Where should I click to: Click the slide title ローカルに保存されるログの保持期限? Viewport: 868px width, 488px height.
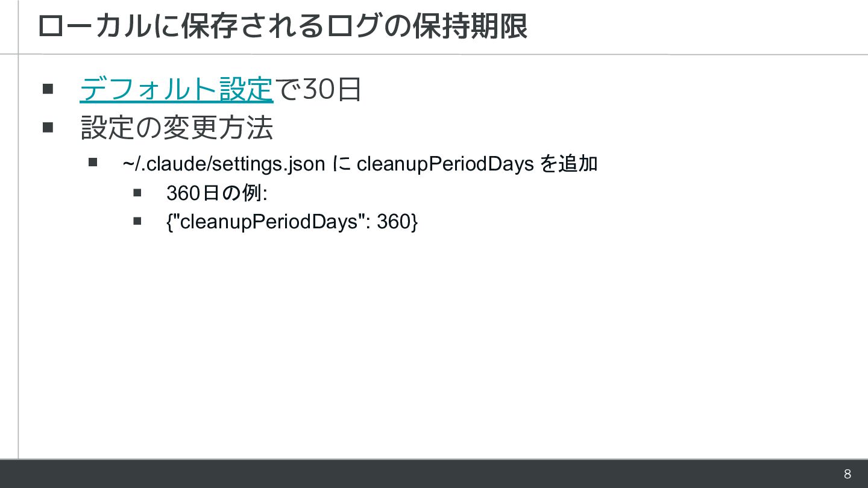point(282,27)
